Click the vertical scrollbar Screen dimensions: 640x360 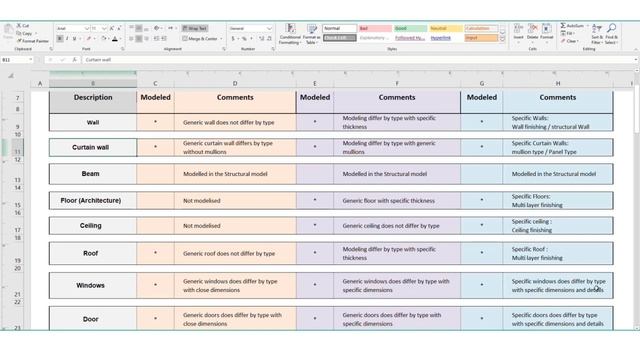(637, 199)
